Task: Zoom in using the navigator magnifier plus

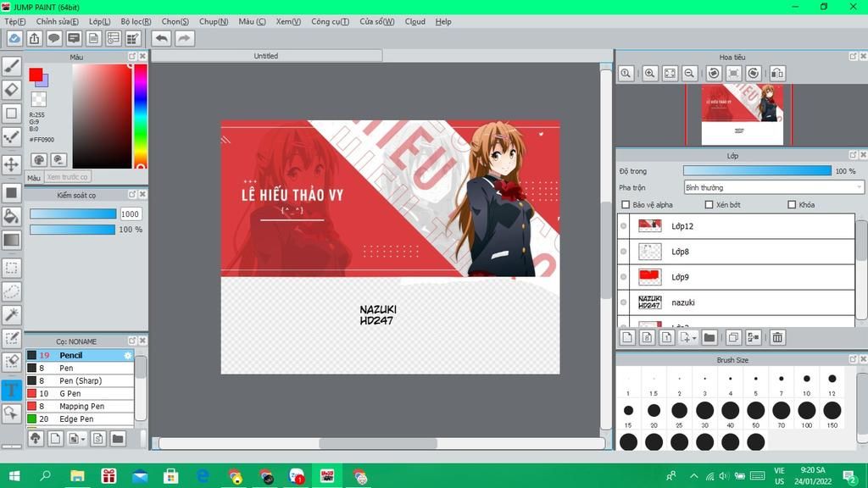Action: tap(650, 73)
